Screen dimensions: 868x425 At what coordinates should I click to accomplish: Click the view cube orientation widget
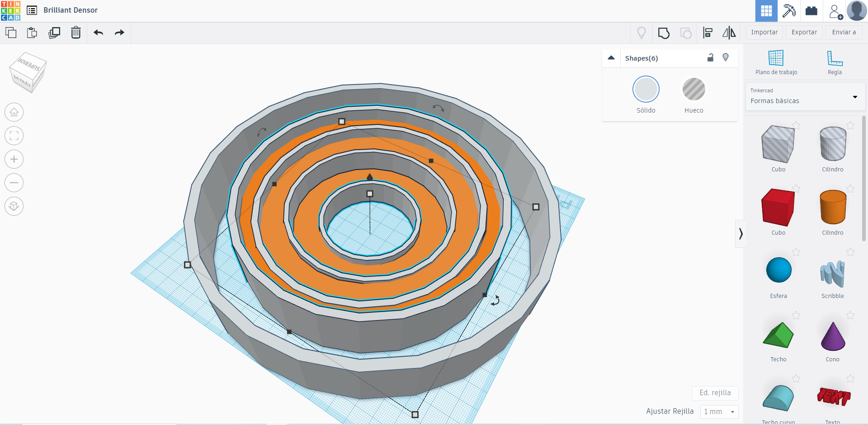click(28, 73)
